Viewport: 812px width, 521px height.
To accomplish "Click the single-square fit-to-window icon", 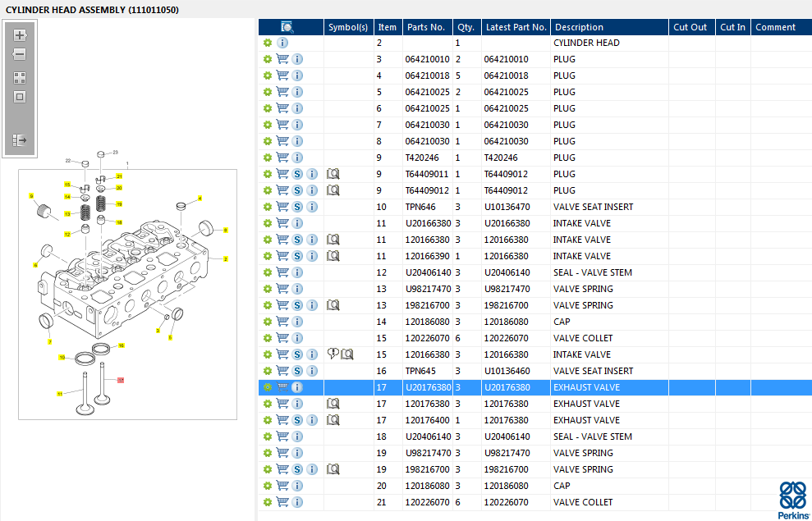I will pyautogui.click(x=20, y=97).
